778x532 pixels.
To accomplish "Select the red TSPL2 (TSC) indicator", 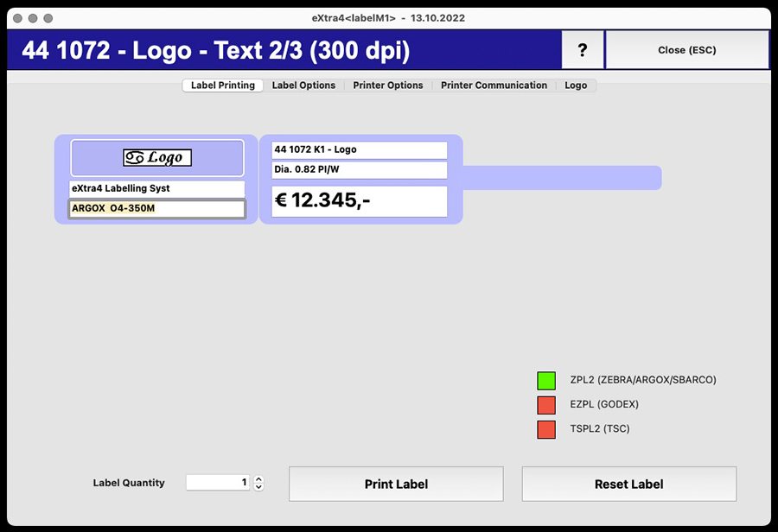I will [x=545, y=429].
